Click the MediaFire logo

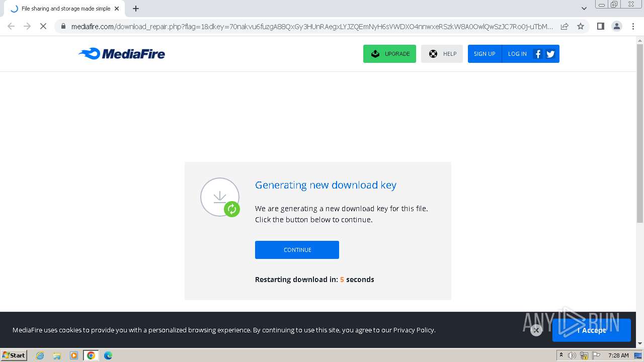122,53
